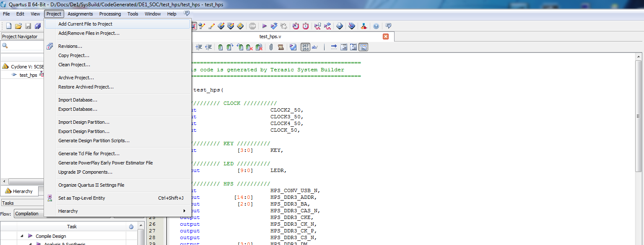Choose Add Current File to Project
644x245 pixels.
(x=118, y=24)
